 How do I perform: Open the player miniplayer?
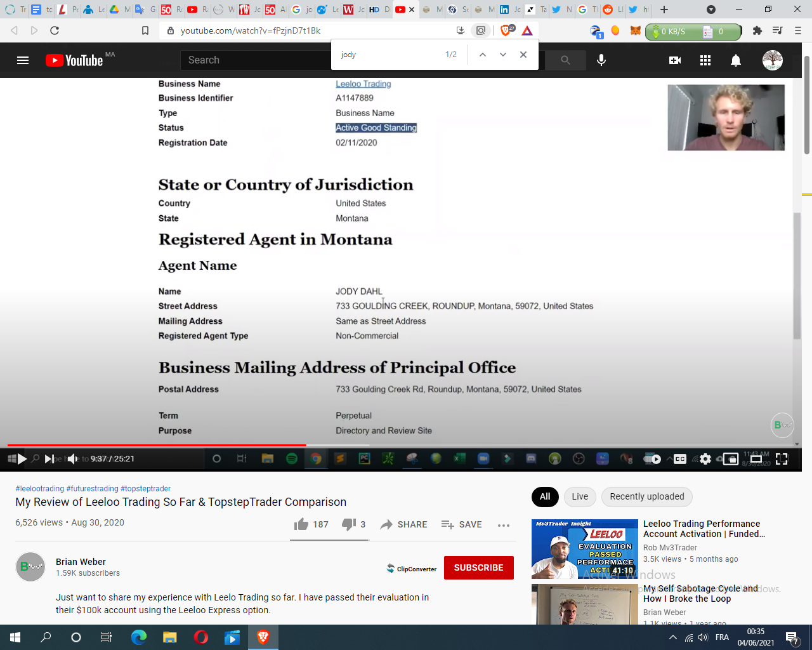click(731, 459)
